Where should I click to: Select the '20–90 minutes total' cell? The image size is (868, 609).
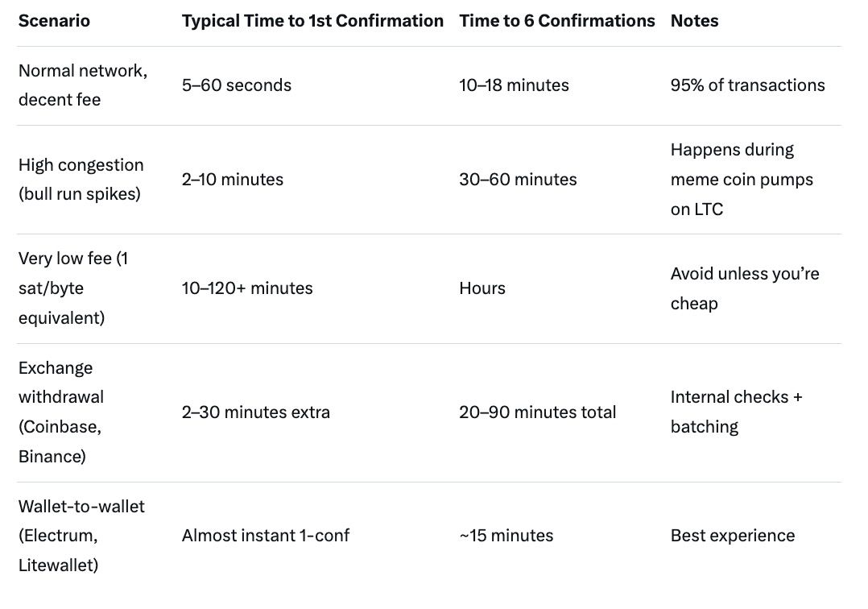[537, 412]
